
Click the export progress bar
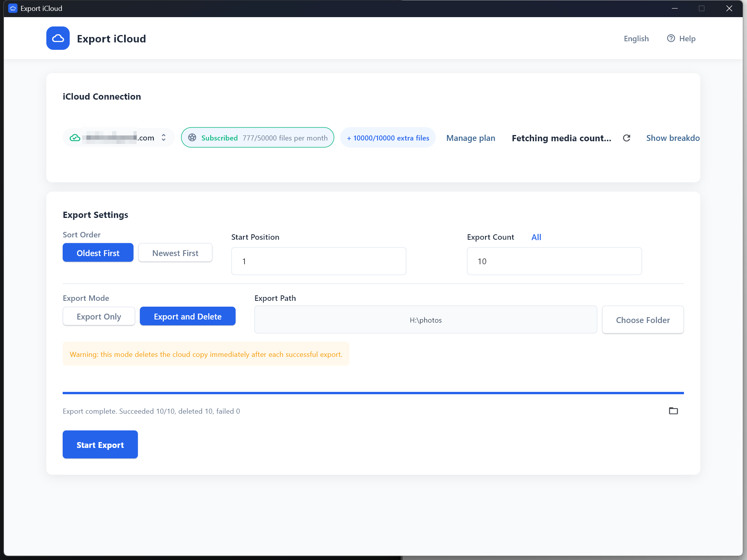(x=373, y=392)
